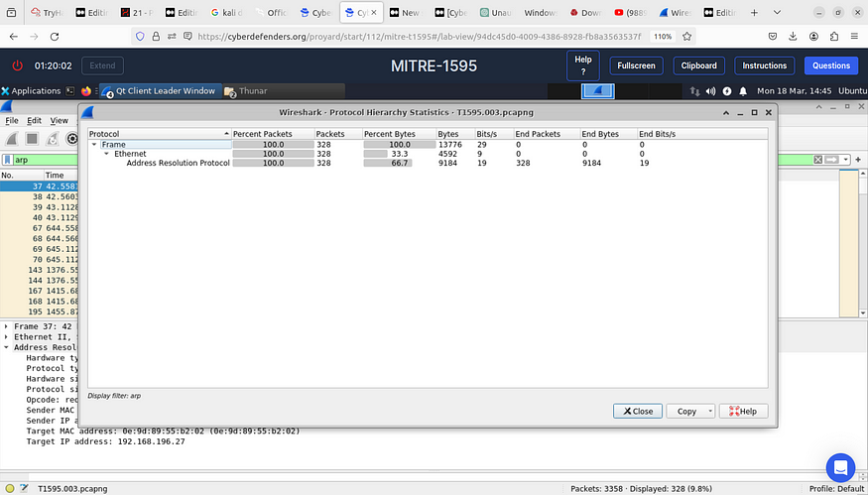Collapse the Frame row in protocol hierarchy
868x495 pixels.
click(x=94, y=145)
